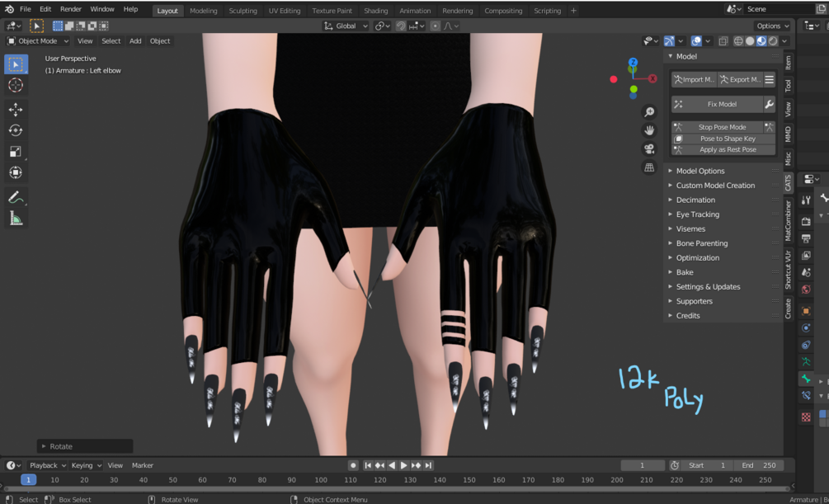
Task: Click frame 100 on the timeline ruler
Action: 321,480
